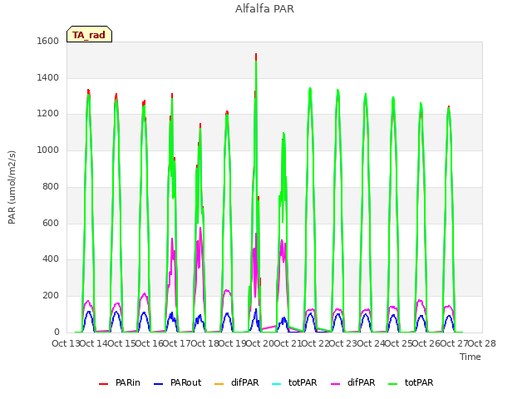The height and width of the screenshot is (399, 532).
Task: Click the PARout legend label
Action: tap(185, 382)
